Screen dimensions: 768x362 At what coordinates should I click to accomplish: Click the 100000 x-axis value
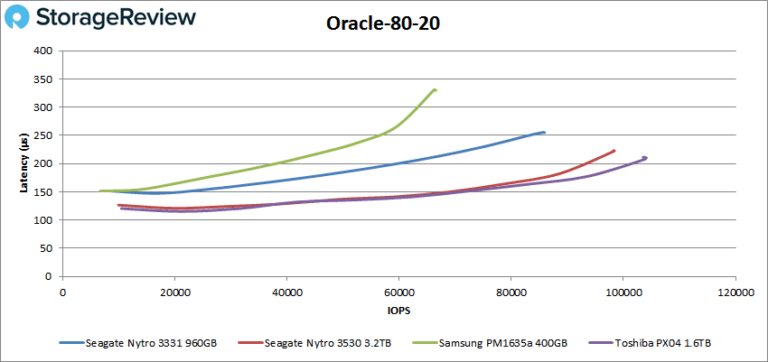tap(623, 292)
